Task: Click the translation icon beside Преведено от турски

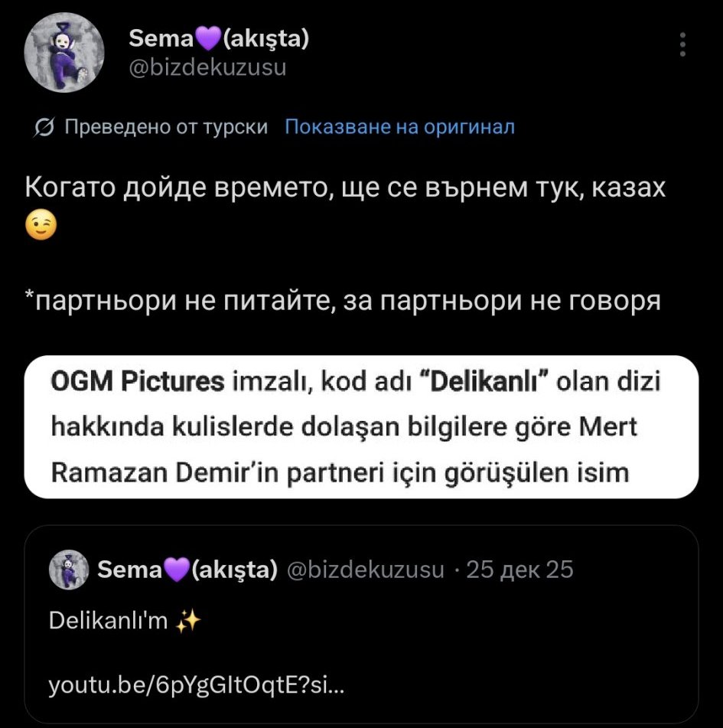Action: (44, 127)
